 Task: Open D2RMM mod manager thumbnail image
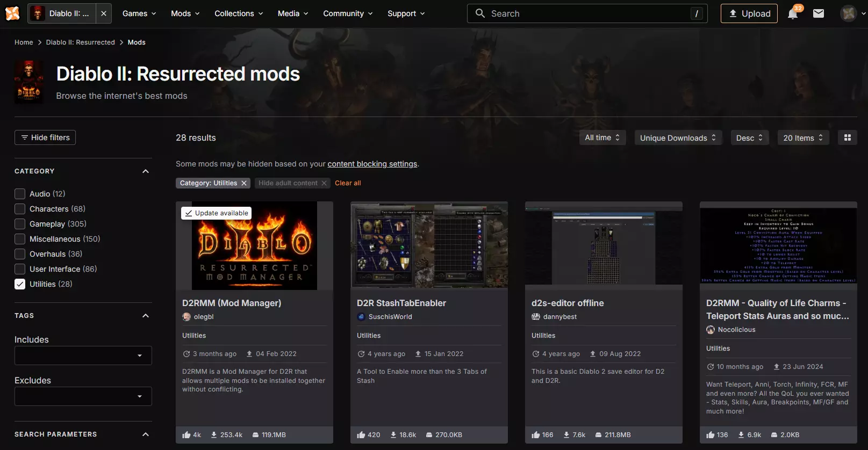(x=254, y=246)
